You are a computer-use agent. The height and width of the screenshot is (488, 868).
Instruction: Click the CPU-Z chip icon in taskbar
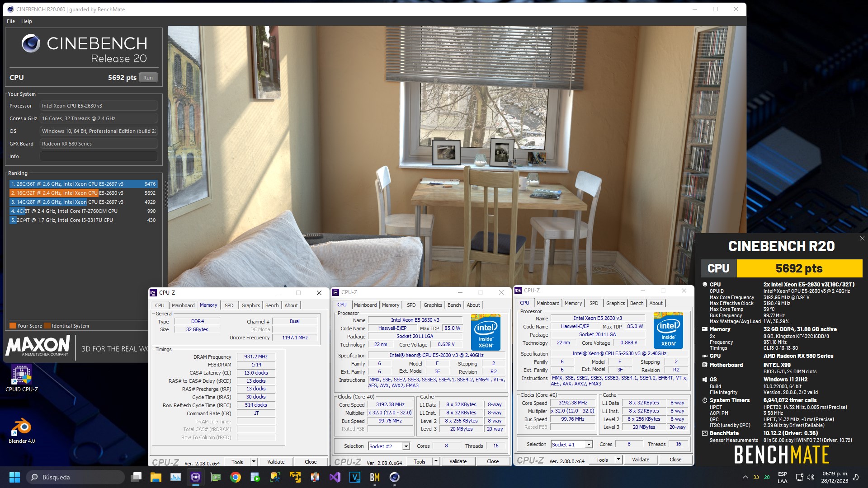coord(196,477)
